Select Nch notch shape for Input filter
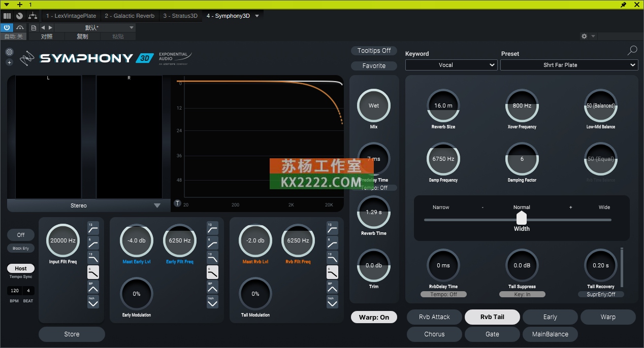 tap(93, 302)
